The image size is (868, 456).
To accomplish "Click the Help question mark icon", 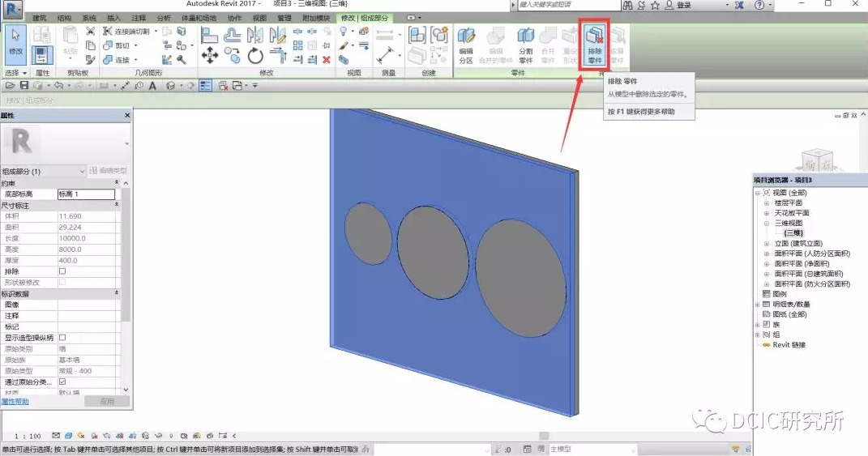I will point(759,5).
